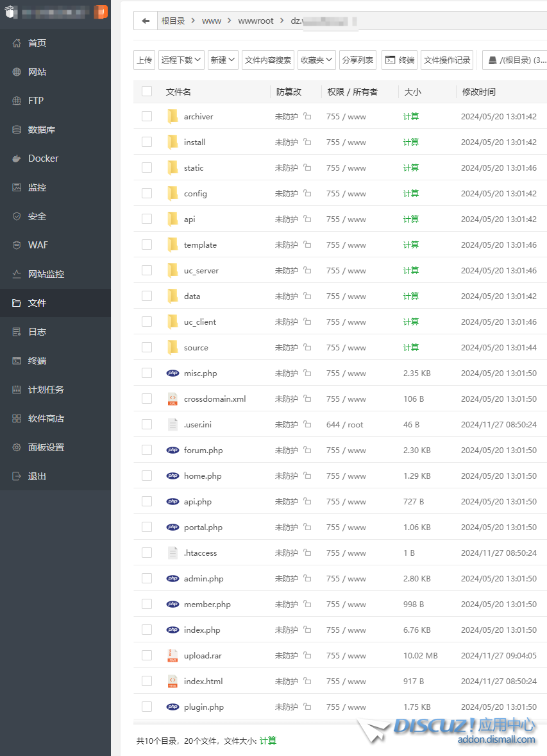Click the crossdomain.xml file icon
Image resolution: width=547 pixels, height=756 pixels.
point(173,399)
